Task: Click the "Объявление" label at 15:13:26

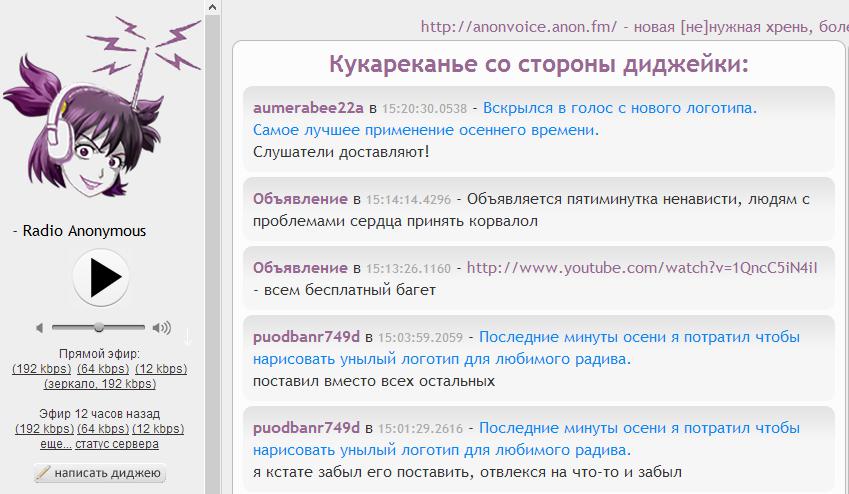Action: (300, 268)
